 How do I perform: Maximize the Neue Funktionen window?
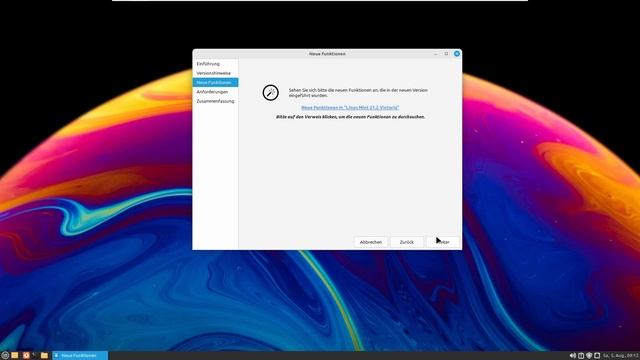pyautogui.click(x=446, y=54)
